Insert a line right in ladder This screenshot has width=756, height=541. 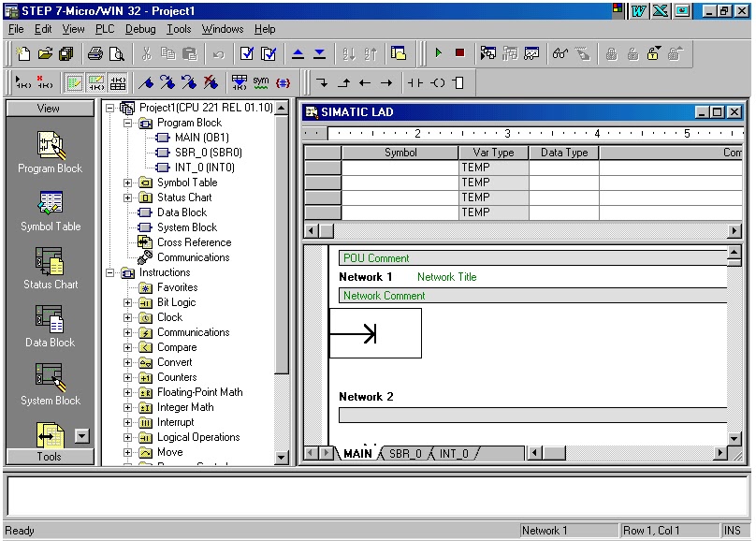(386, 83)
